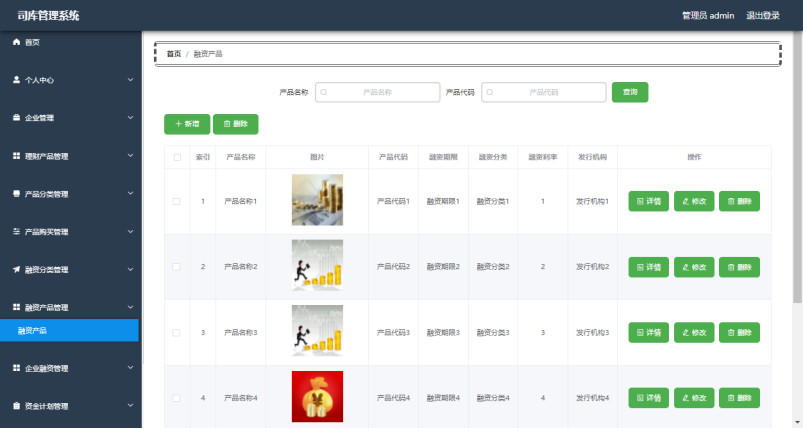Image resolution: width=803 pixels, height=429 pixels.
Task: Open the climbing-man image for 产品名称3
Action: point(318,331)
